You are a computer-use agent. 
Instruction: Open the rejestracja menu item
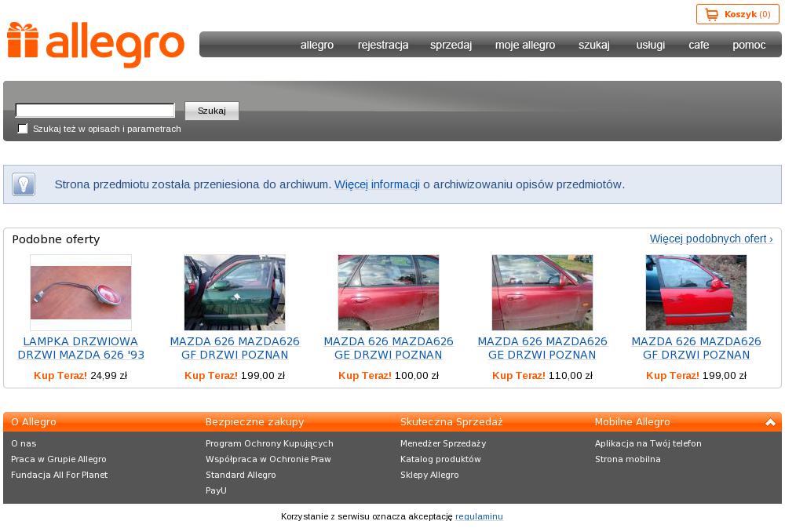[383, 45]
